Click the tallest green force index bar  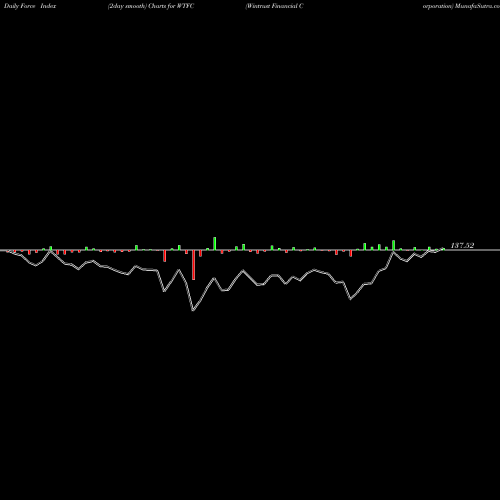click(x=215, y=243)
